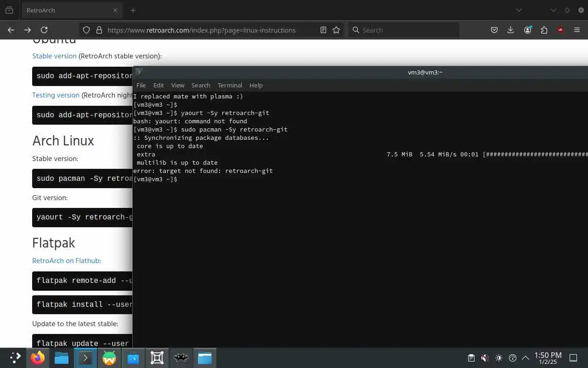Launch the green Android-like taskbar app

109,357
